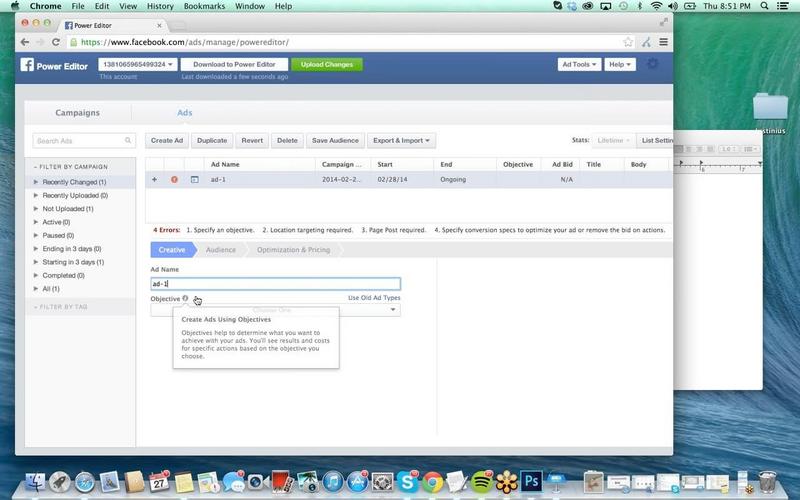Open the Apple menu
The width and height of the screenshot is (800, 500).
[x=14, y=6]
